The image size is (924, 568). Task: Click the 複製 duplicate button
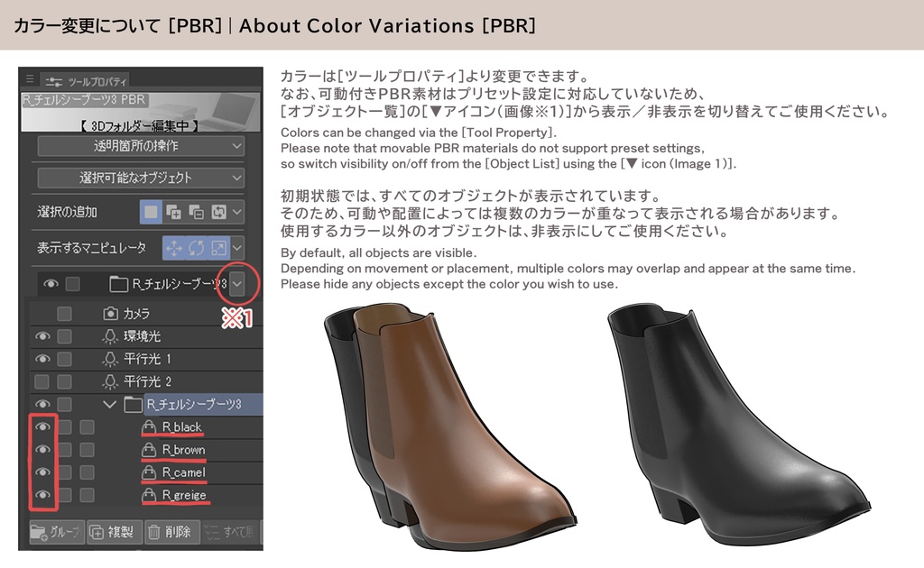[115, 530]
